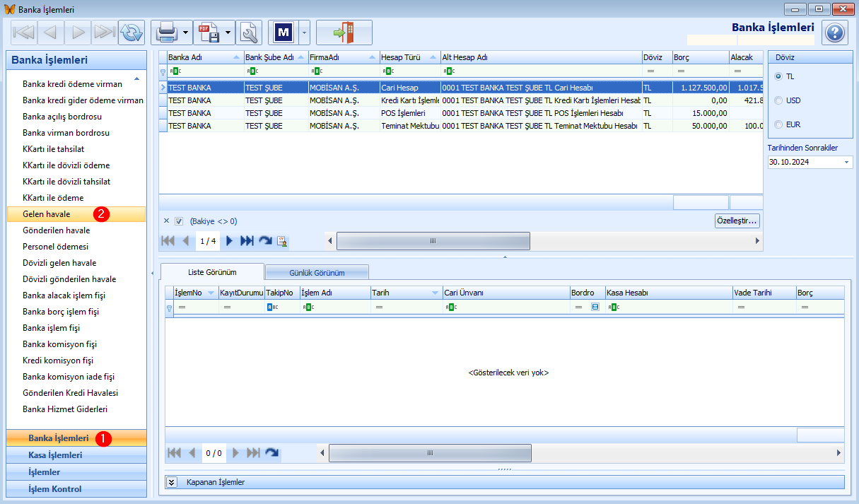The image size is (859, 504).
Task: Jump to last page in upper grid navigator
Action: (247, 241)
